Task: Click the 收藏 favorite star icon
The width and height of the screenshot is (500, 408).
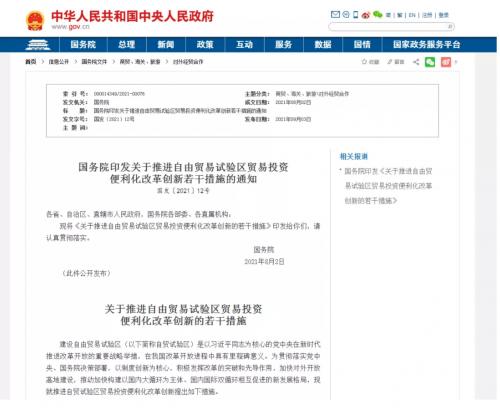Action: coord(370,62)
